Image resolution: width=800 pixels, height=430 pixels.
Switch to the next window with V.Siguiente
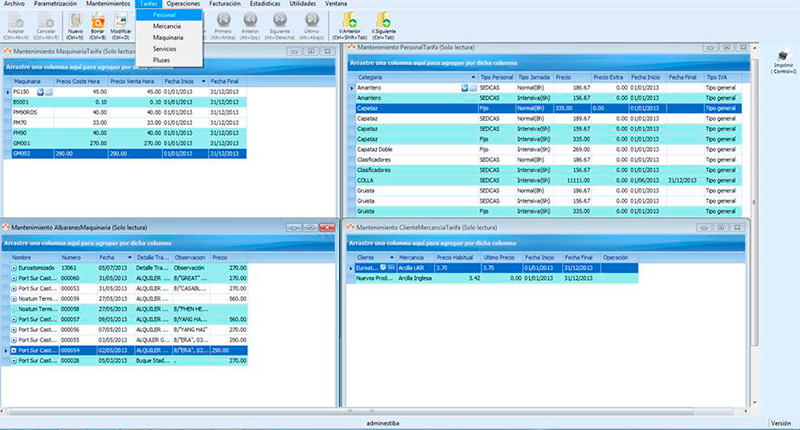[383, 26]
